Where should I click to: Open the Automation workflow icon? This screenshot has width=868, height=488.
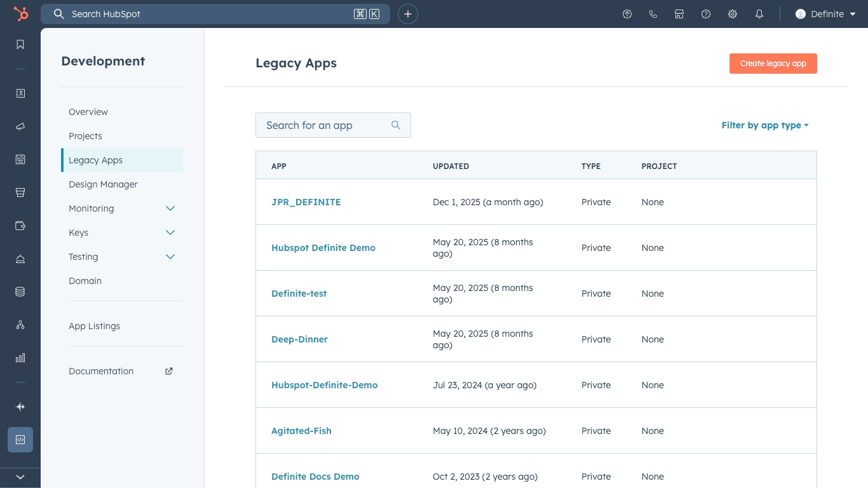click(20, 325)
